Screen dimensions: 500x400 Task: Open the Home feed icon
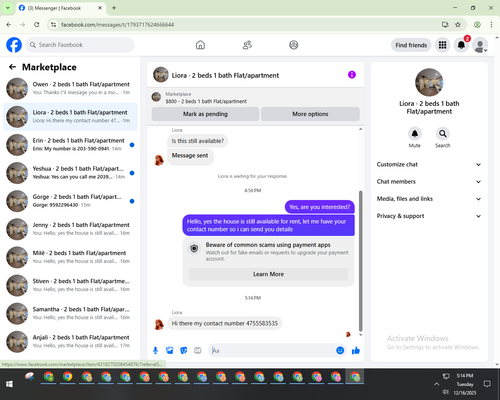pyautogui.click(x=200, y=45)
